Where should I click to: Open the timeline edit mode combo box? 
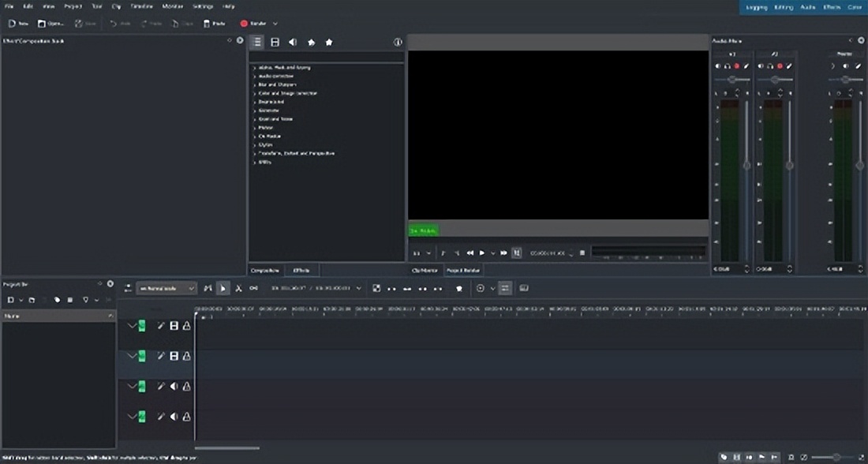click(166, 289)
